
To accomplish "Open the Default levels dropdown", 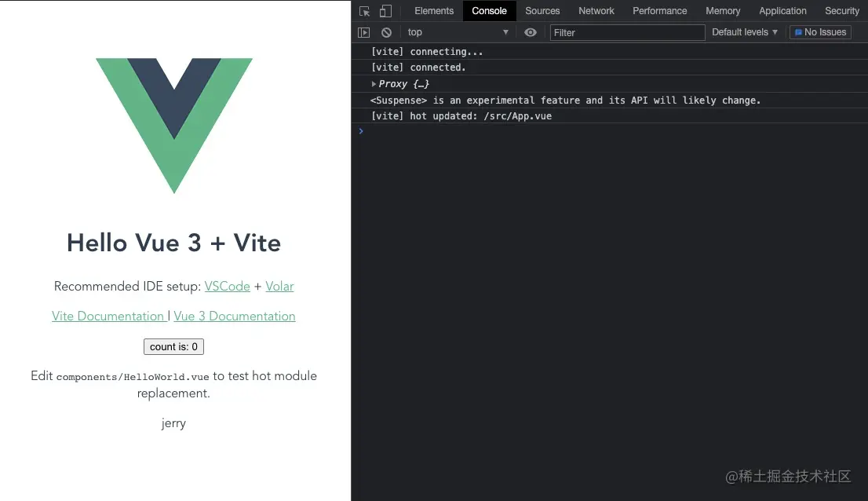I will pos(745,33).
